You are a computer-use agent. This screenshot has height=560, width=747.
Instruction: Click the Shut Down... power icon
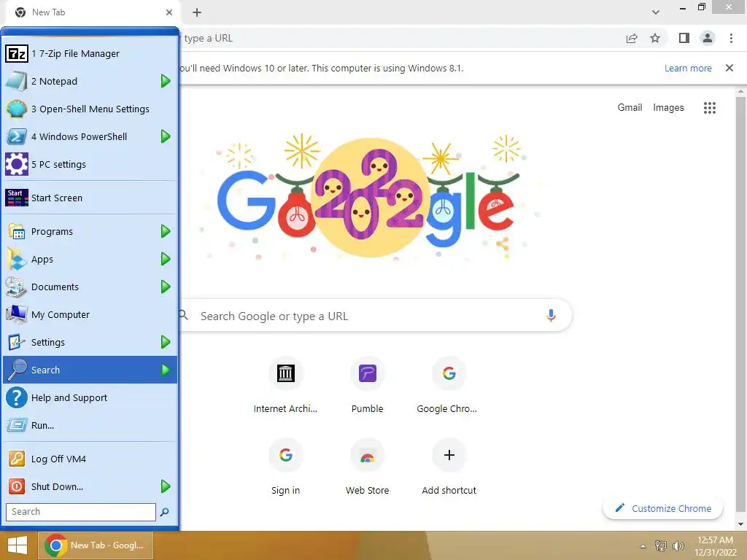click(17, 486)
